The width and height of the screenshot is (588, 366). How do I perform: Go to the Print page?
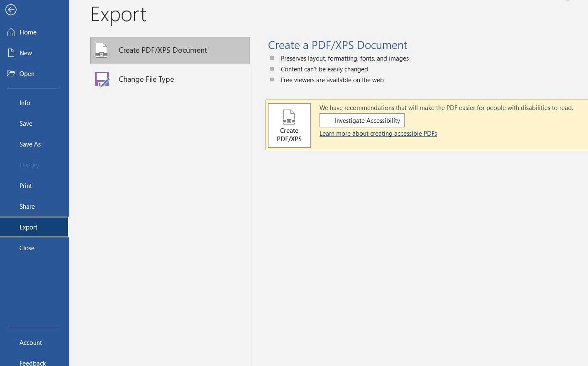tap(26, 186)
